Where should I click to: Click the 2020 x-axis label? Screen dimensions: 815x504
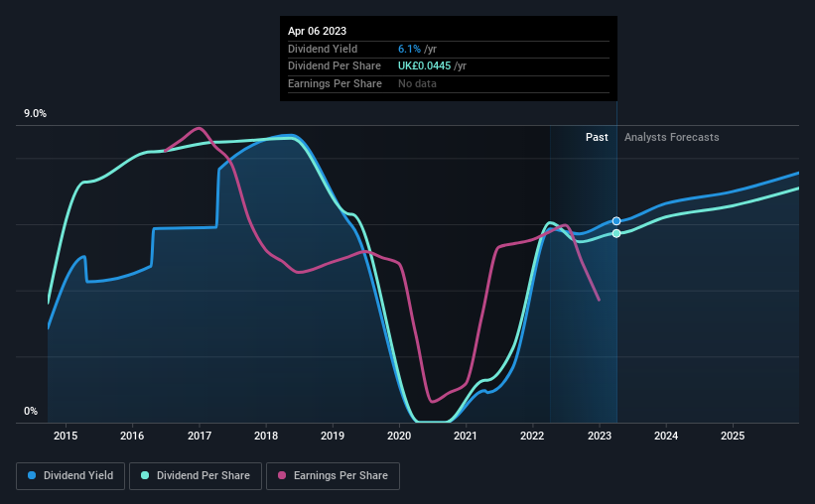point(399,436)
